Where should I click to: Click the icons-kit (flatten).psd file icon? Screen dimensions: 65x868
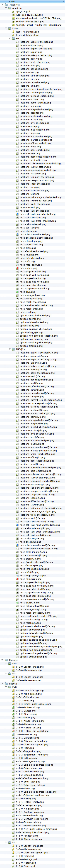tap(14, 32)
